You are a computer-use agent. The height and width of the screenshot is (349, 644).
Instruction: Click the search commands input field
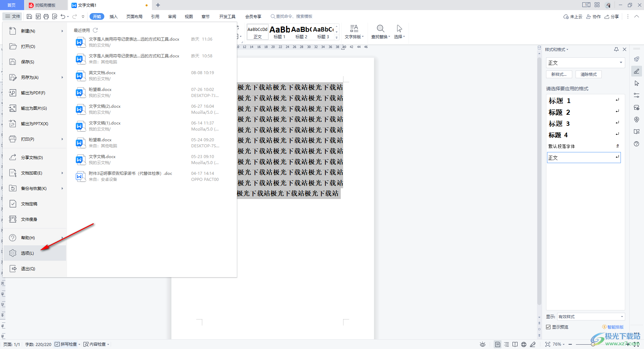click(294, 16)
